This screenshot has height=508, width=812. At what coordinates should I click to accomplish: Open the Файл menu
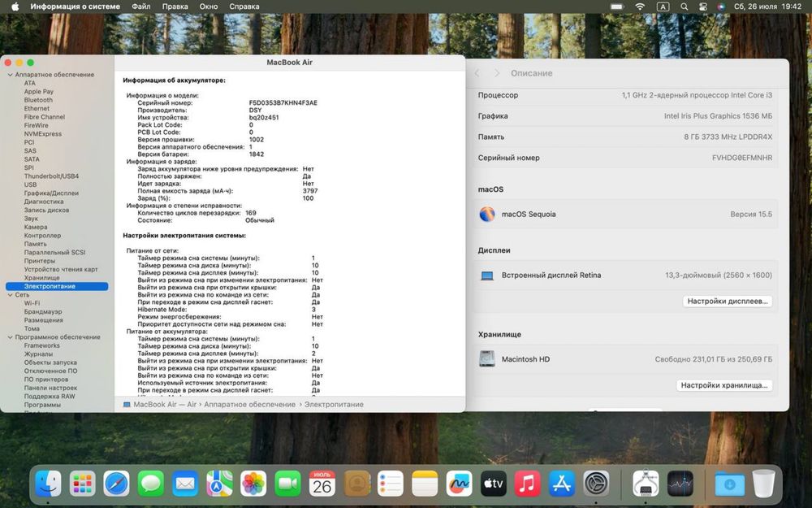pos(140,7)
